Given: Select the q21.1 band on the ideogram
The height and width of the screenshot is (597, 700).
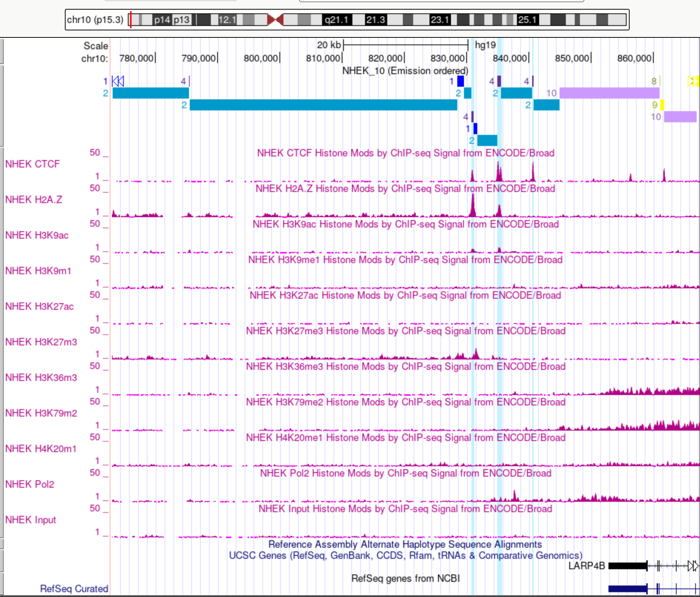Looking at the screenshot, I should point(336,20).
